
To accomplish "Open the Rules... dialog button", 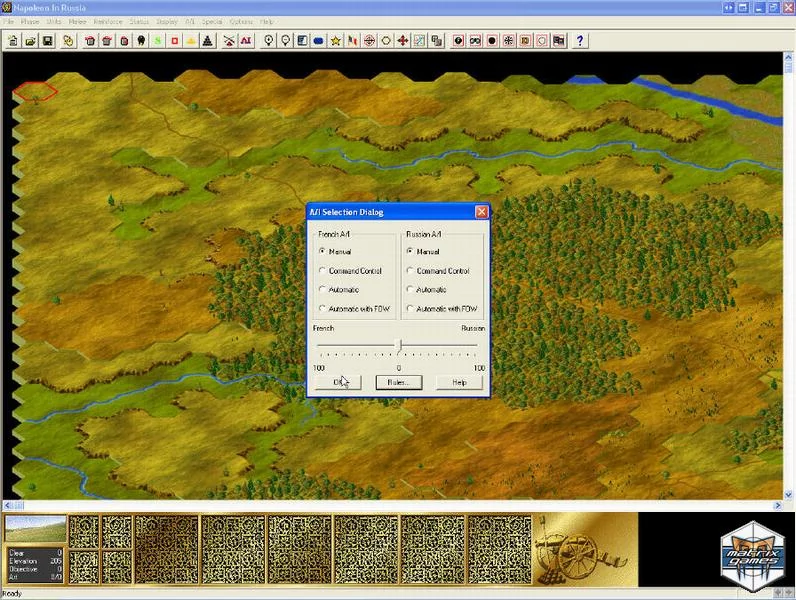I will (399, 382).
